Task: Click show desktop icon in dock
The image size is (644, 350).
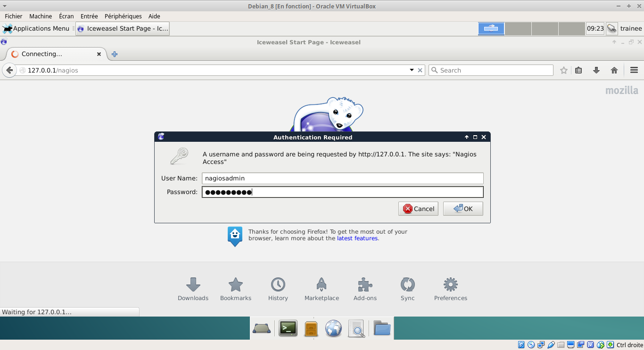Action: (262, 328)
